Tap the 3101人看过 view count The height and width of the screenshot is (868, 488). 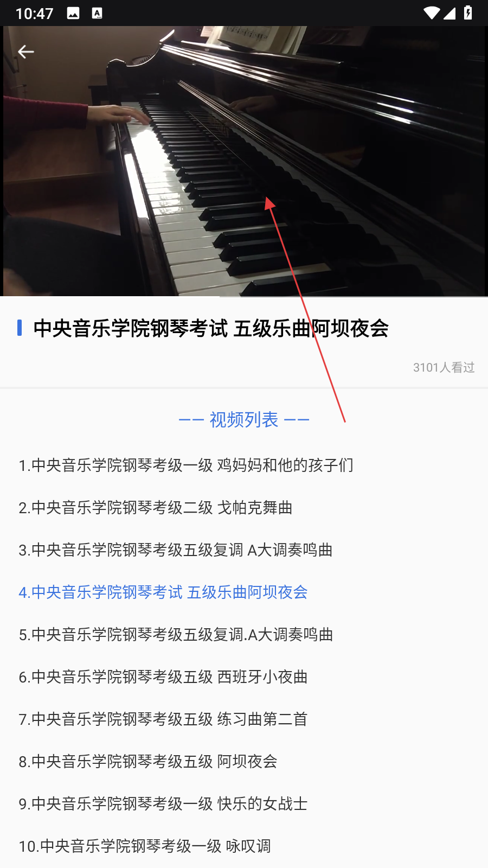click(444, 367)
